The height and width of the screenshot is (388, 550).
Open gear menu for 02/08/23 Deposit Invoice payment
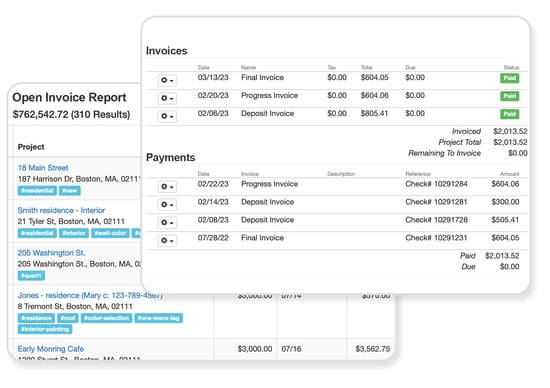coord(167,223)
